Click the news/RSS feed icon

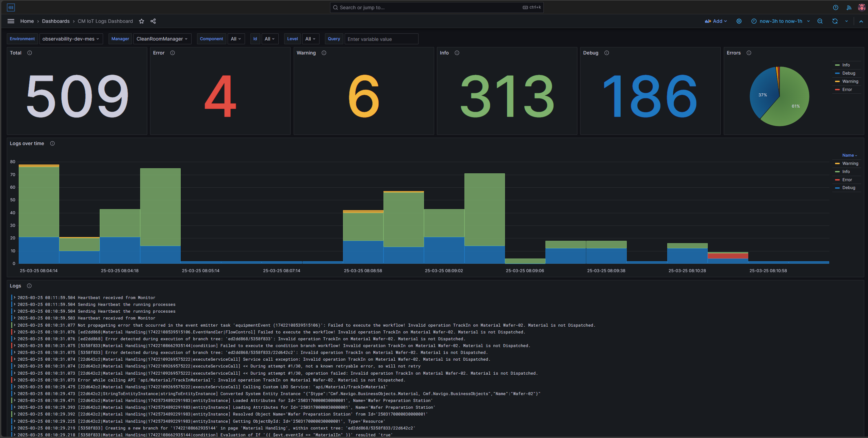(x=849, y=7)
